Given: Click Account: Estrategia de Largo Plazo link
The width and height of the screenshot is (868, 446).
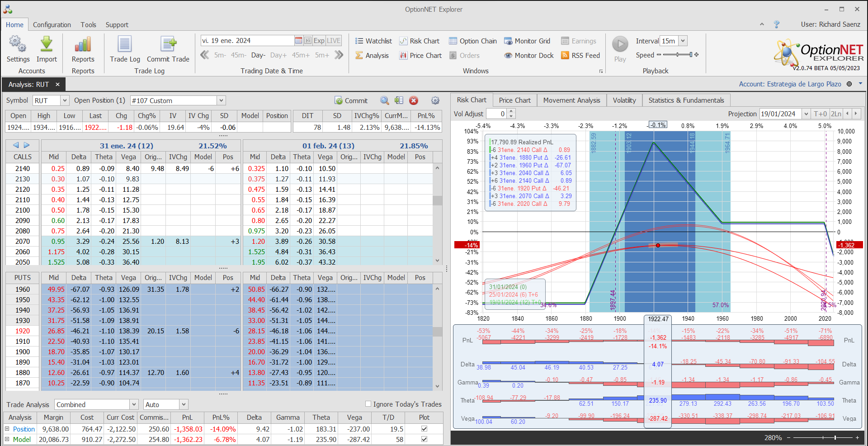Looking at the screenshot, I should 790,84.
